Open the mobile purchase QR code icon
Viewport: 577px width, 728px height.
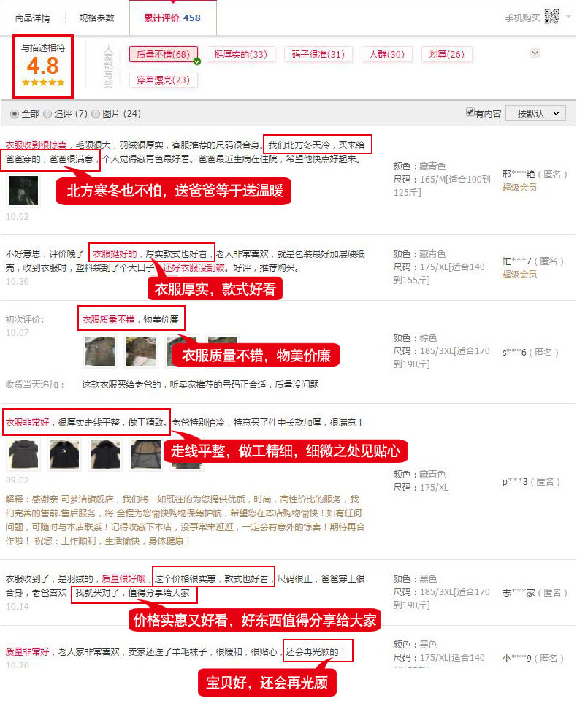pos(551,17)
